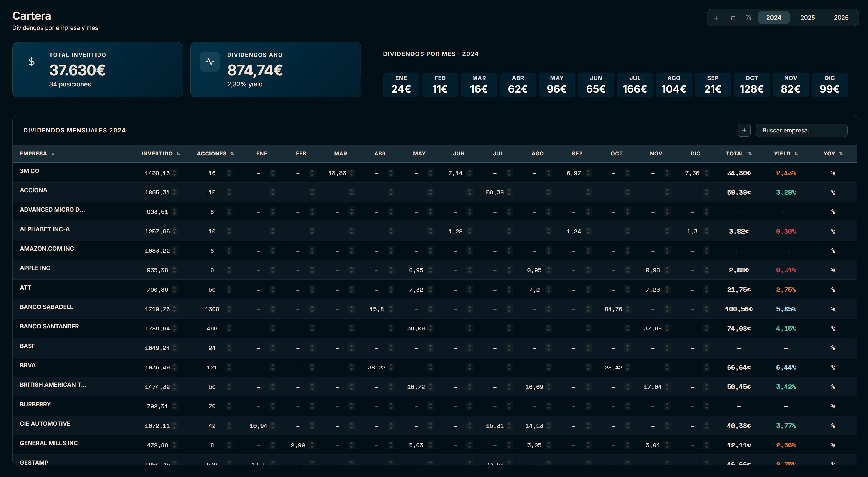Adjust GENERAL MILLS February dividend stepper
Screen dimensions: 868x477
[x=312, y=445]
